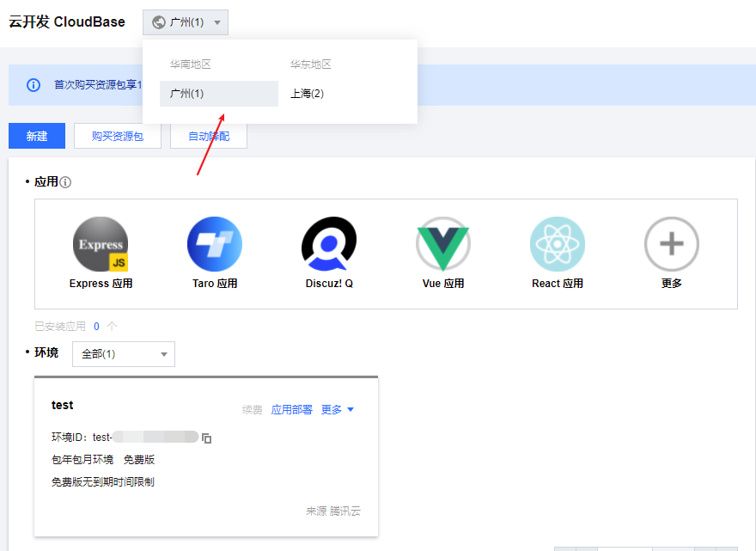Select 广州(1) in the region list

219,94
